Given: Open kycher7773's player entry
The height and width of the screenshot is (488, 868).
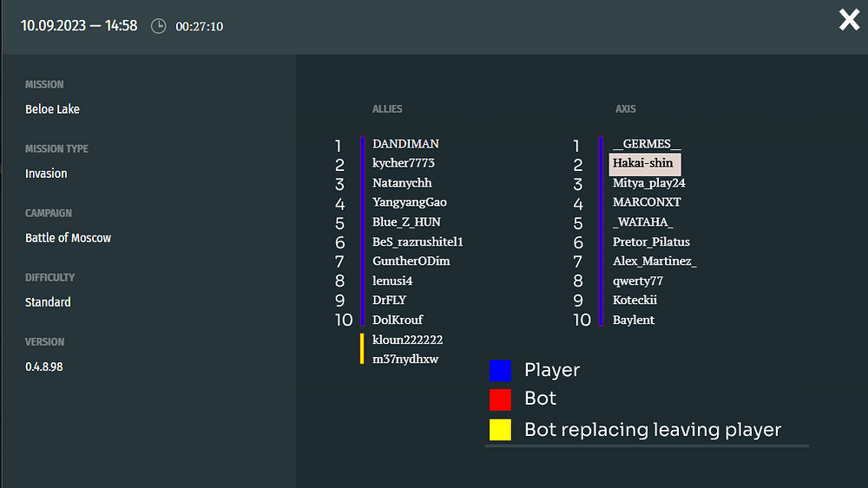Looking at the screenshot, I should (404, 163).
